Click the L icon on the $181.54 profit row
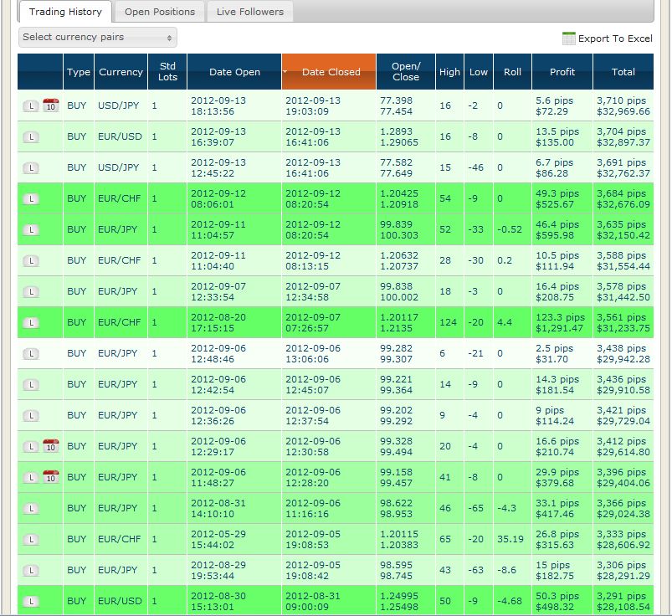 pyautogui.click(x=31, y=384)
